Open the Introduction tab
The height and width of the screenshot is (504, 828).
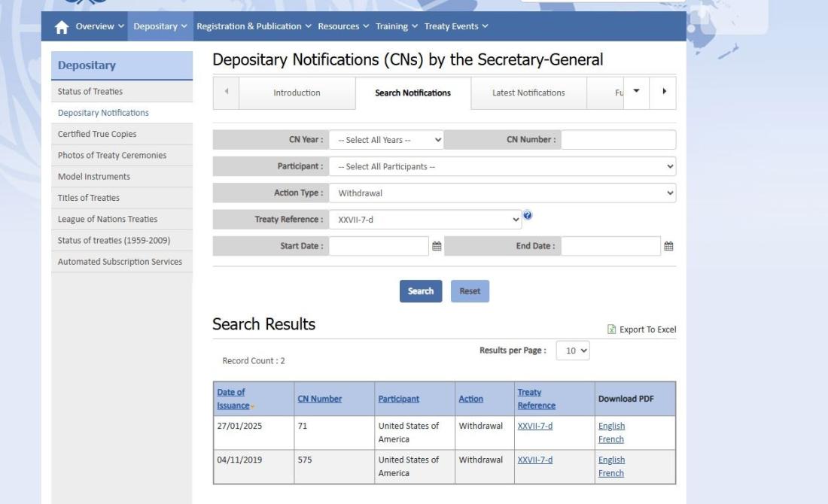click(297, 93)
